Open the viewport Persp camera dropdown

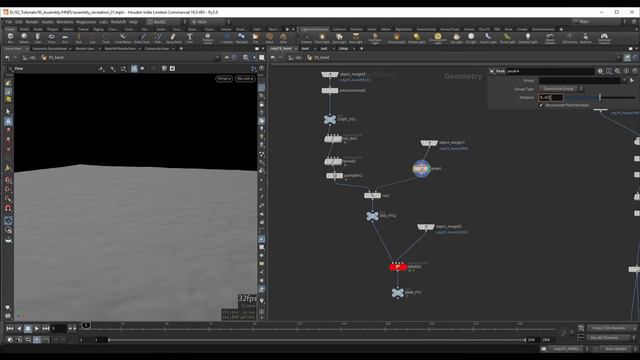tap(224, 78)
